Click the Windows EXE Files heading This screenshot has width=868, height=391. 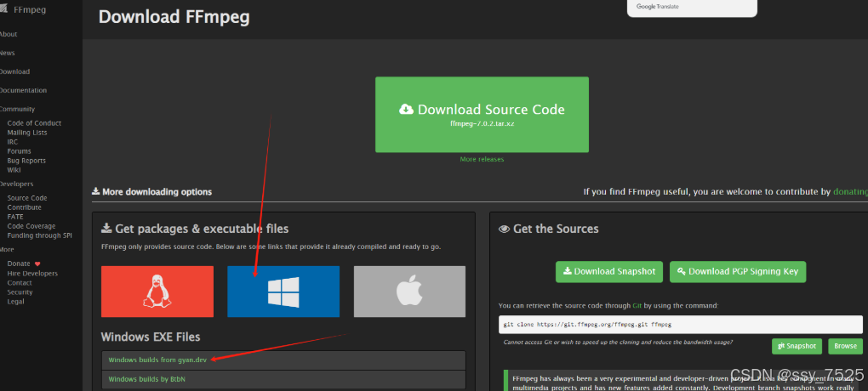pos(151,337)
